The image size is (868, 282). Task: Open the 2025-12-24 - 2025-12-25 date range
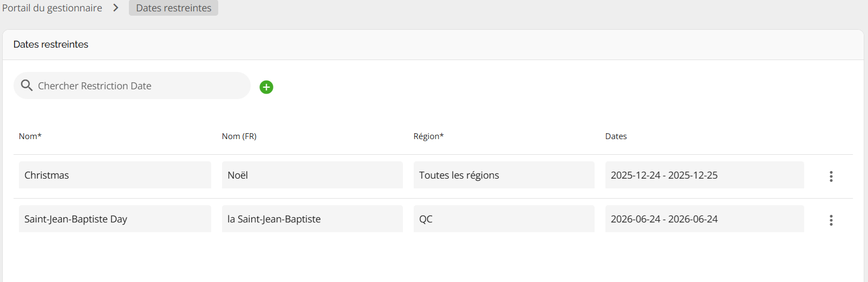point(704,175)
